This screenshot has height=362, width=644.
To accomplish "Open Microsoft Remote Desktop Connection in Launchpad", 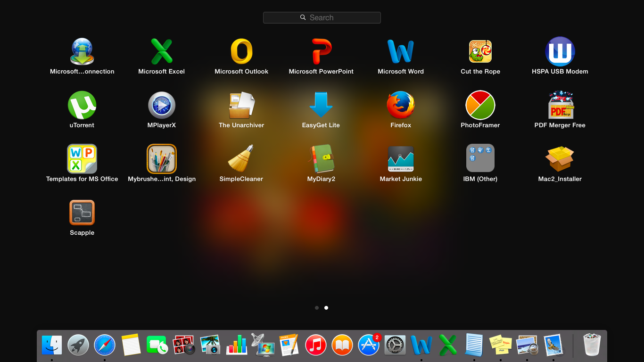I will point(82,51).
